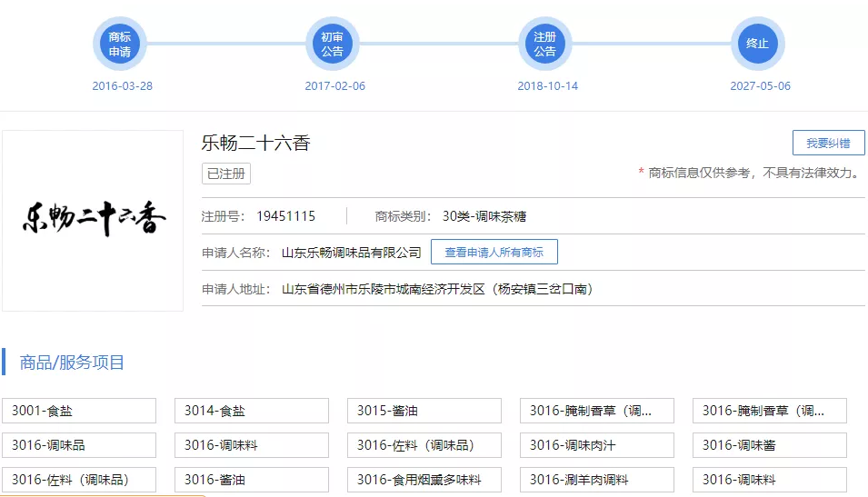Select the 3016-涮羊肉调料 item
This screenshot has width=868, height=497.
597,480
